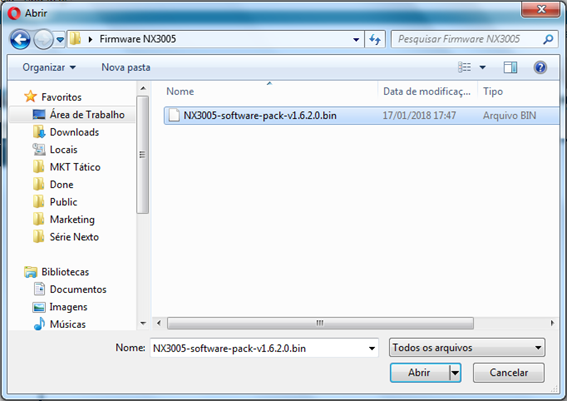Click the Cancelar button
The height and width of the screenshot is (401, 567).
508,373
